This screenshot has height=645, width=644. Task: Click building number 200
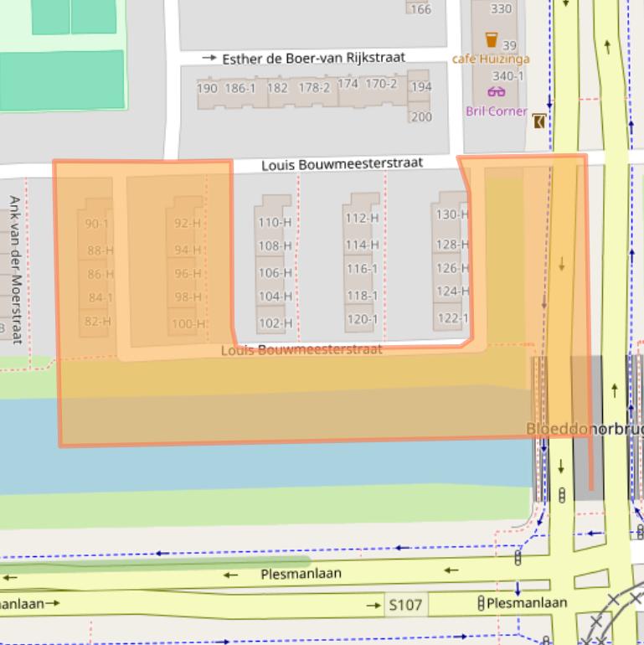tap(421, 117)
